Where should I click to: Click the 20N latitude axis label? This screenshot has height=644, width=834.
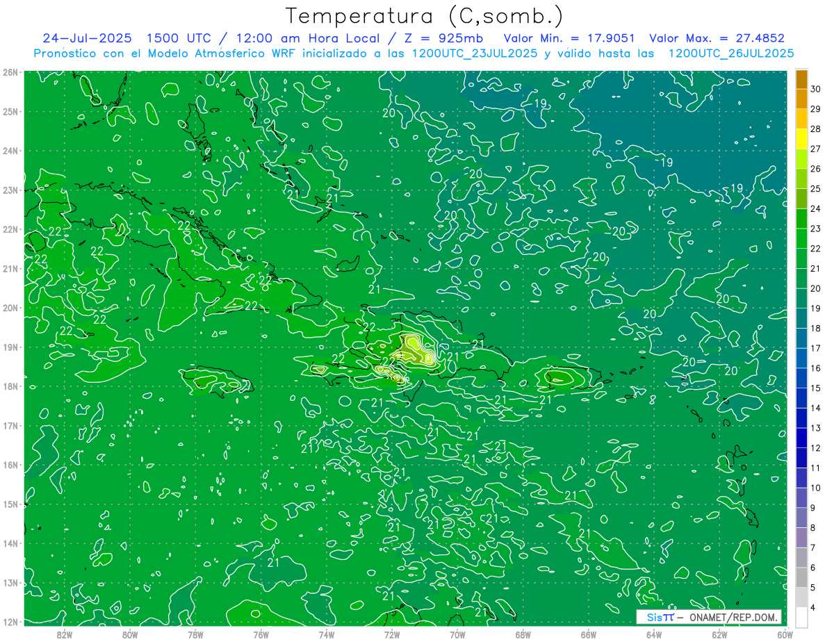coord(10,308)
